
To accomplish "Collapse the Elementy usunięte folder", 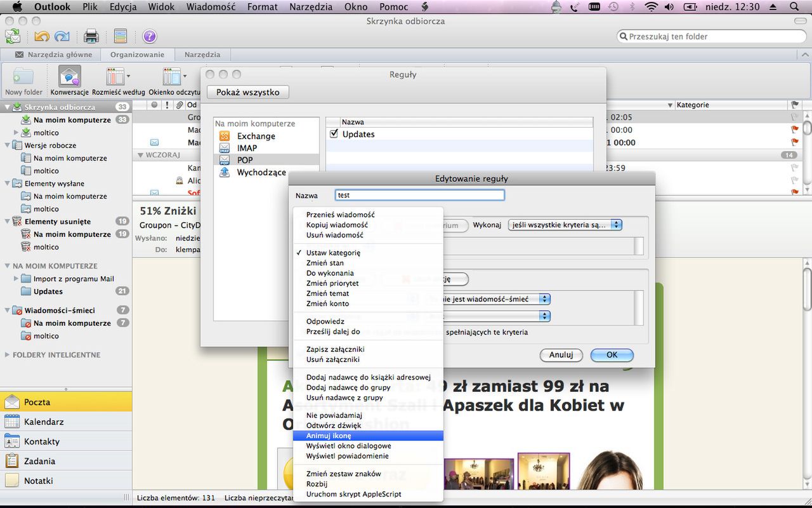I will 8,222.
